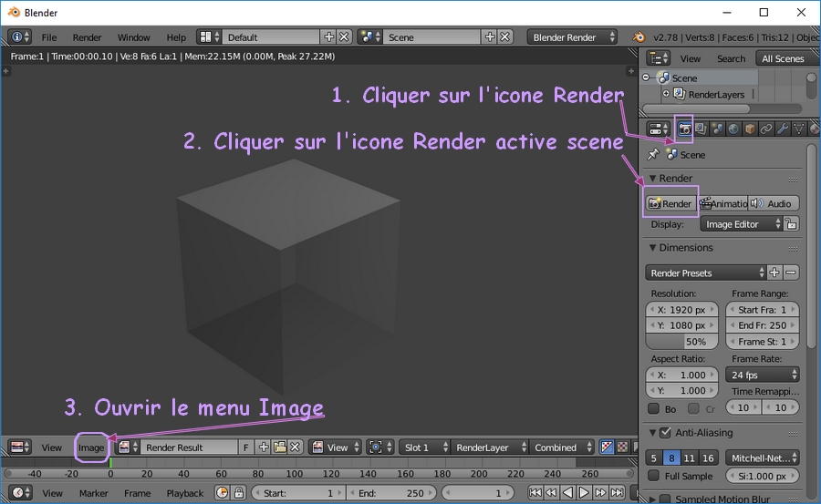Click the Image editor type selector icon
This screenshot has width=821, height=504.
(x=20, y=447)
